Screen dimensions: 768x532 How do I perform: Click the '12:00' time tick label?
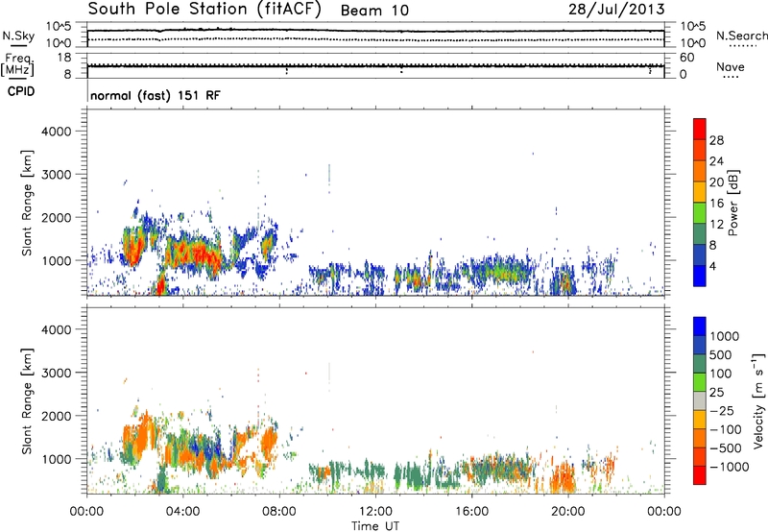pos(375,512)
